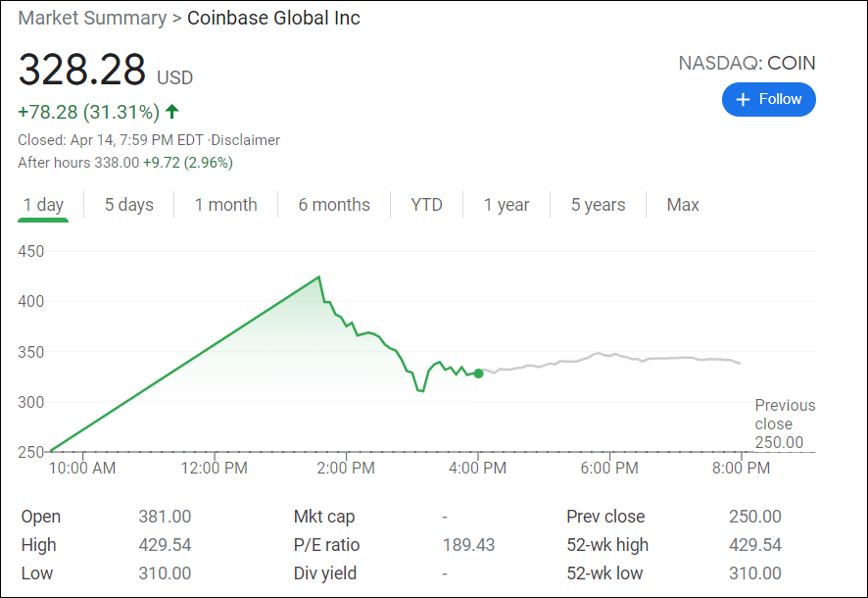The height and width of the screenshot is (598, 868).
Task: Switch to the 5 days tab
Action: [x=129, y=205]
